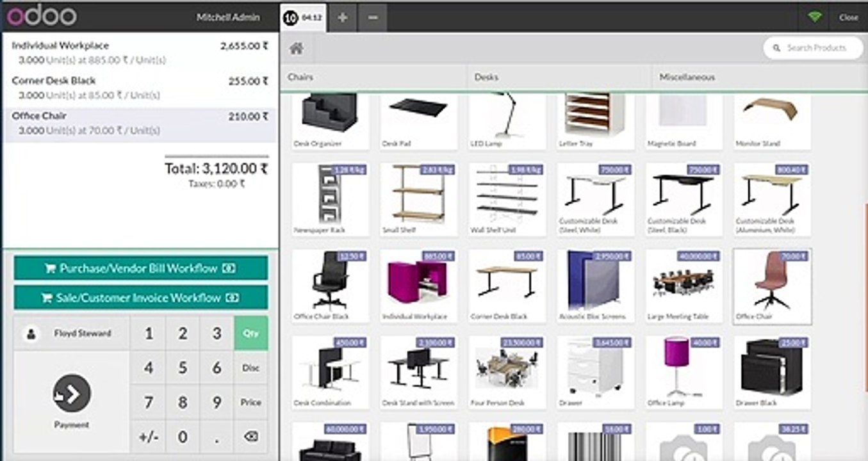The height and width of the screenshot is (461, 868).
Task: Select Individual Workplace order line
Action: click(140, 53)
